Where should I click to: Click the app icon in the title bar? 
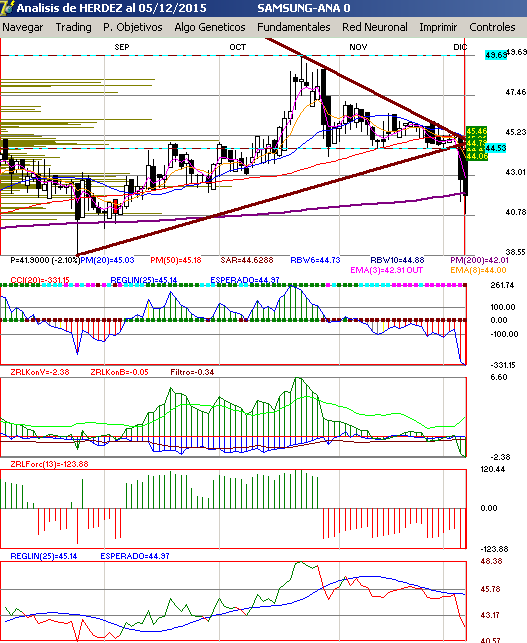(7, 8)
